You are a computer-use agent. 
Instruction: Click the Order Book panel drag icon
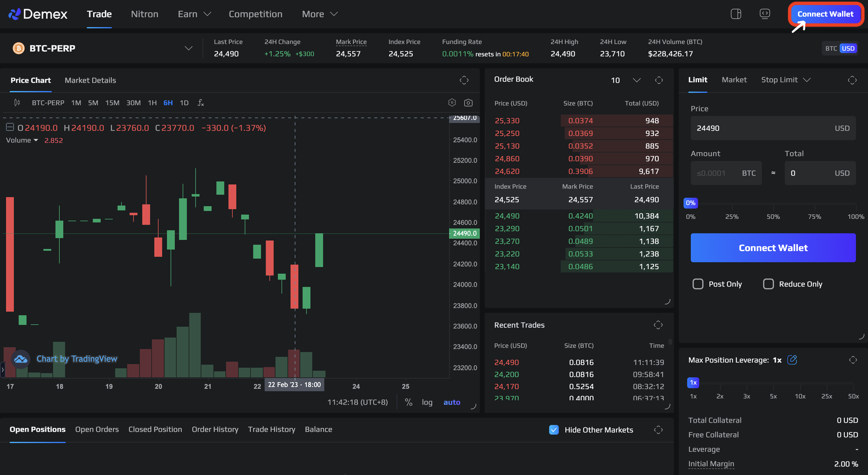click(659, 80)
